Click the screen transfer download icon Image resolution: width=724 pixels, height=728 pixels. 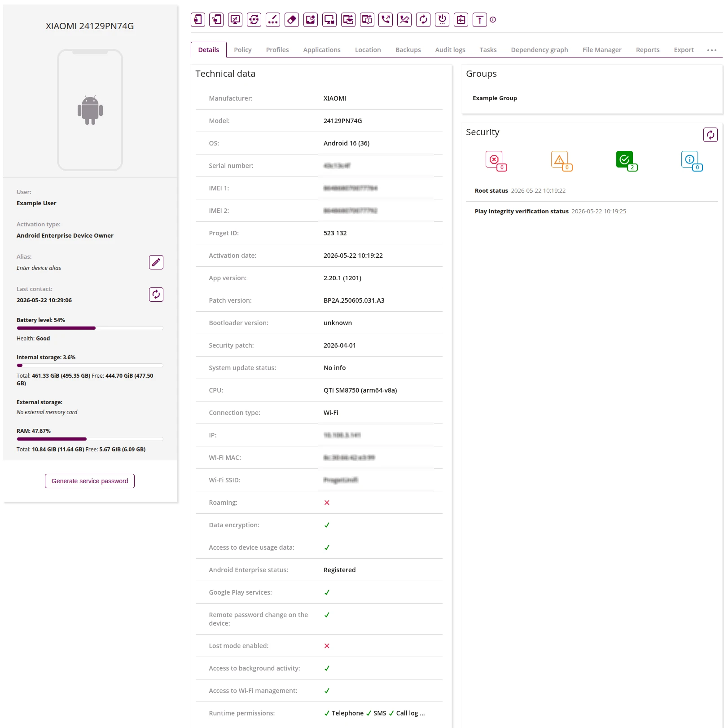[348, 20]
